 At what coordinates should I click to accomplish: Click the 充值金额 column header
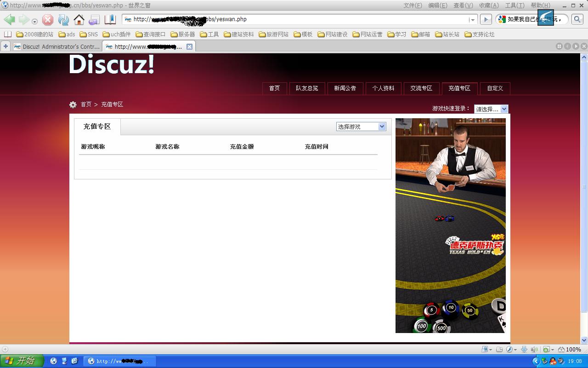pos(242,147)
